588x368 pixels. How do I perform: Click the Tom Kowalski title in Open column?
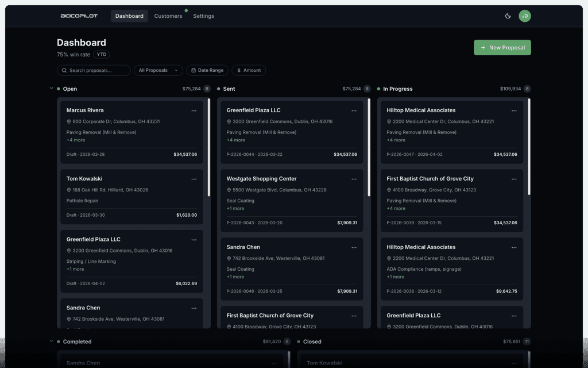[x=84, y=178]
